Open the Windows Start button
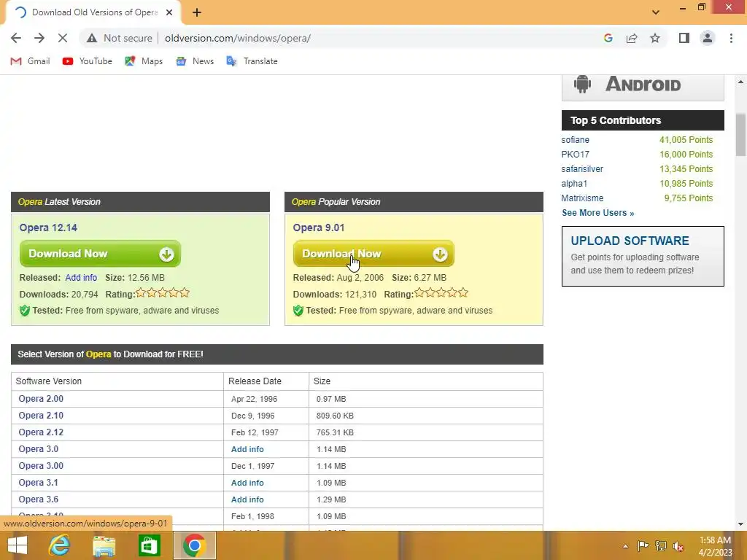Viewport: 747px width, 560px height. tap(18, 545)
